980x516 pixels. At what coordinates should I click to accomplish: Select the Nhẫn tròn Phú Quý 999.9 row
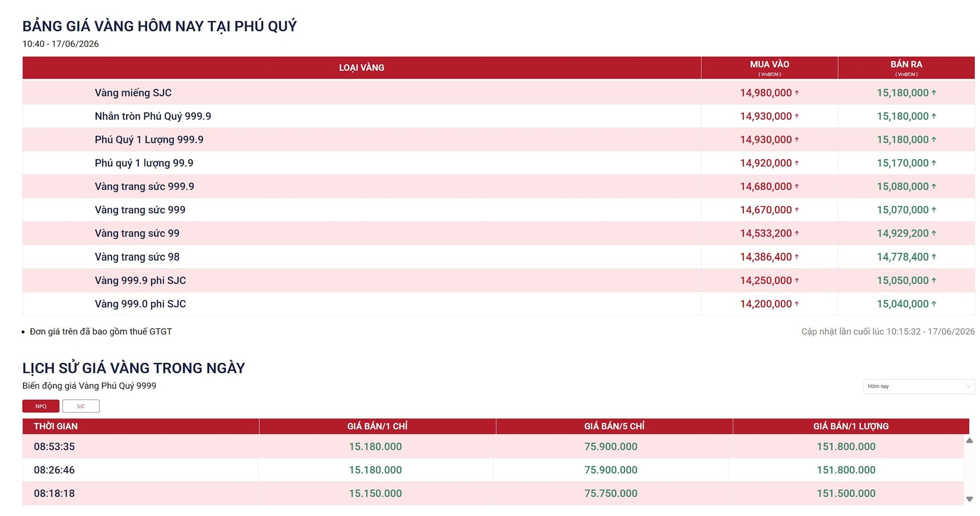[x=498, y=116]
